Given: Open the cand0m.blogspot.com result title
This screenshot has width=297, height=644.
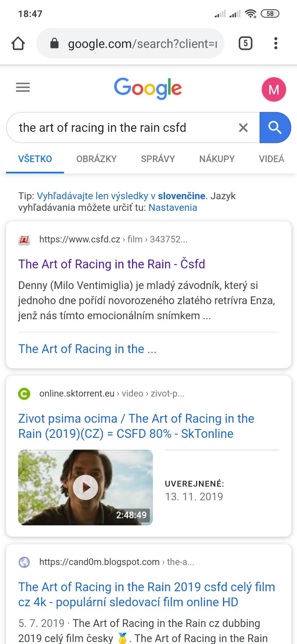Looking at the screenshot, I should (146, 594).
